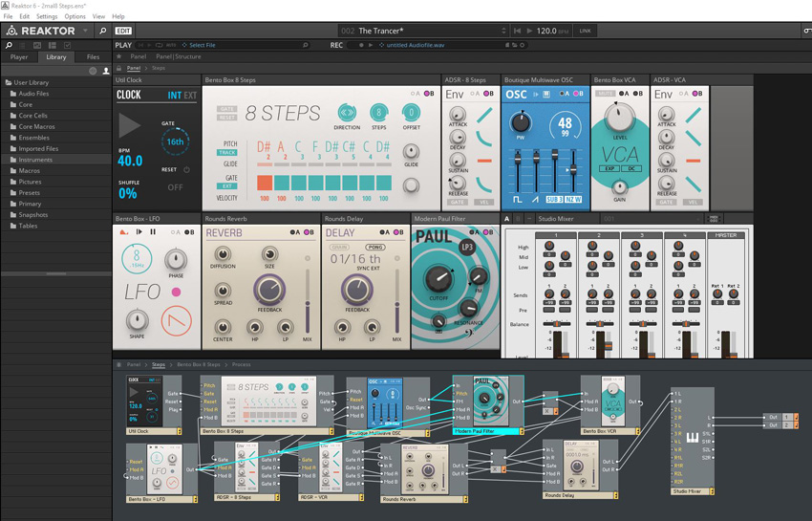812x521 pixels.
Task: Click the ATTACK knob in ADSR - 8 Steps
Action: click(458, 114)
